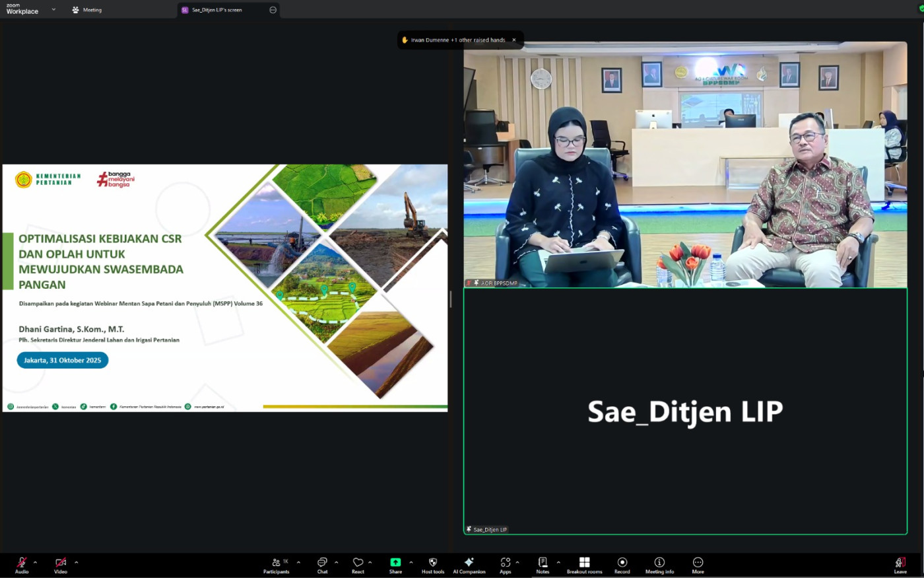This screenshot has height=578, width=924.
Task: Expand the Zoom Workplace dropdown arrow
Action: tap(53, 9)
